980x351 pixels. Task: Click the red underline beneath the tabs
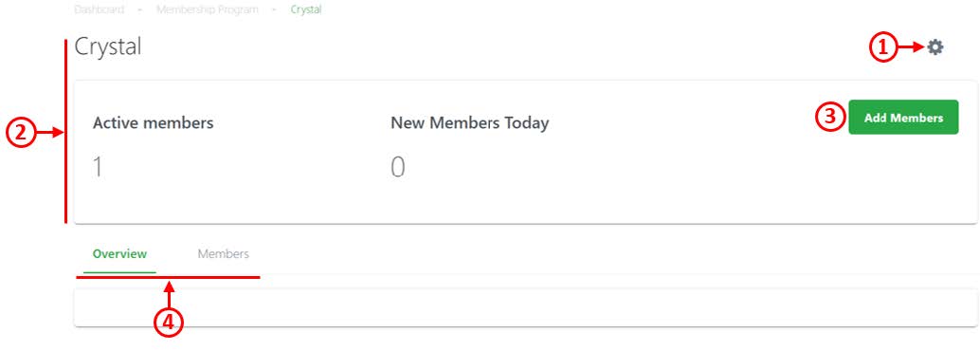click(x=168, y=277)
